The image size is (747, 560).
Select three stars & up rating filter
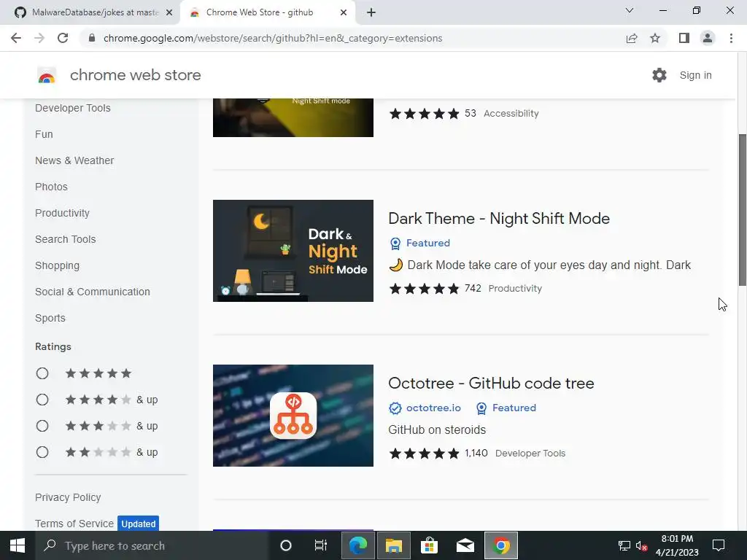(42, 426)
